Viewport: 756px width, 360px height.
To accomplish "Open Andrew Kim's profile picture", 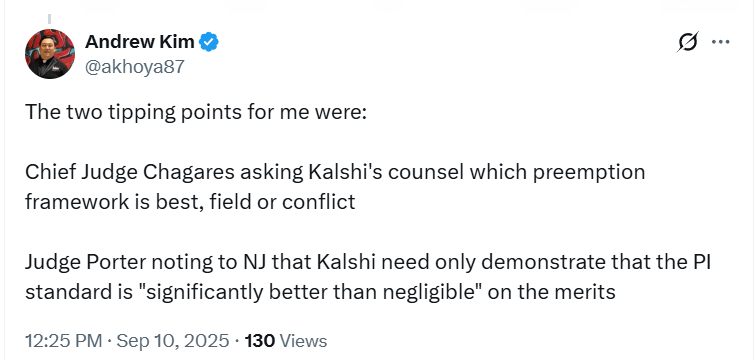I will click(x=50, y=54).
